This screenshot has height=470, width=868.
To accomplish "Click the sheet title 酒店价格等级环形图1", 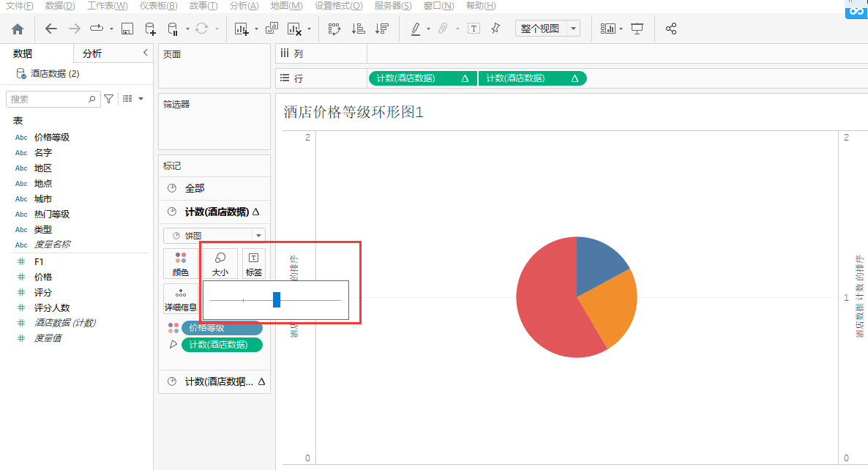I will tap(353, 113).
